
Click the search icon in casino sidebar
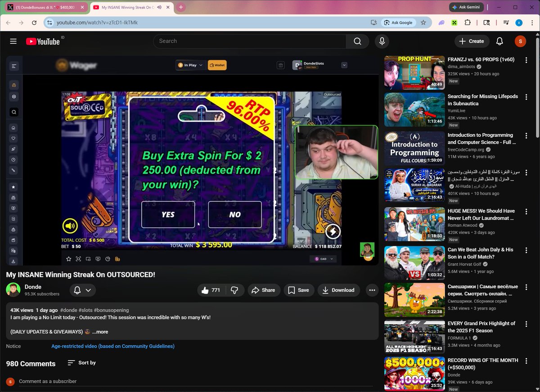click(x=14, y=112)
